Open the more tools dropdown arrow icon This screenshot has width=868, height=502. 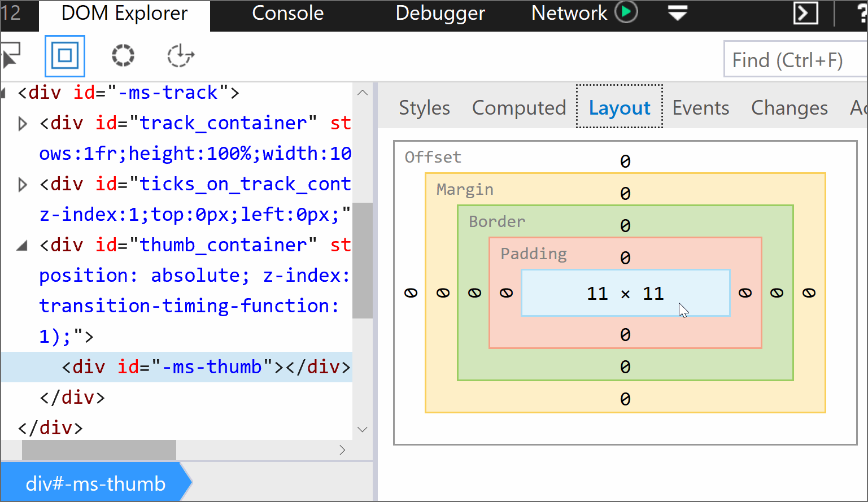click(677, 13)
